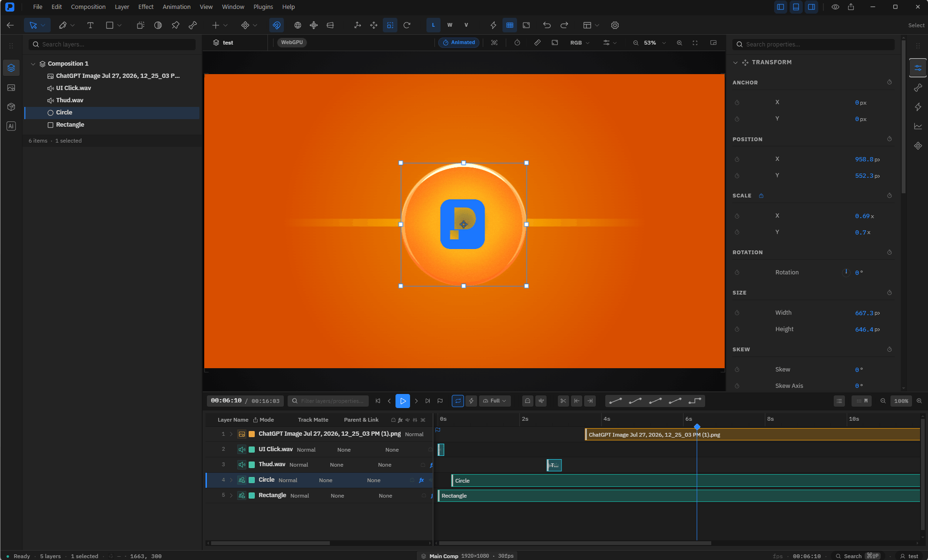Toggle the preview eye icon in title bar
Screen dimensions: 928x560
pos(836,7)
